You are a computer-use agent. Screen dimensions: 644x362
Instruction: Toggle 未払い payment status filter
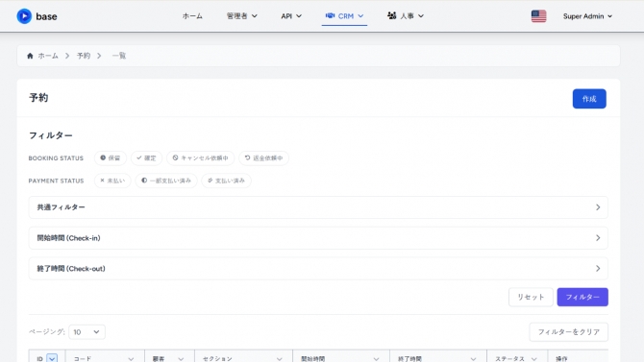(112, 181)
